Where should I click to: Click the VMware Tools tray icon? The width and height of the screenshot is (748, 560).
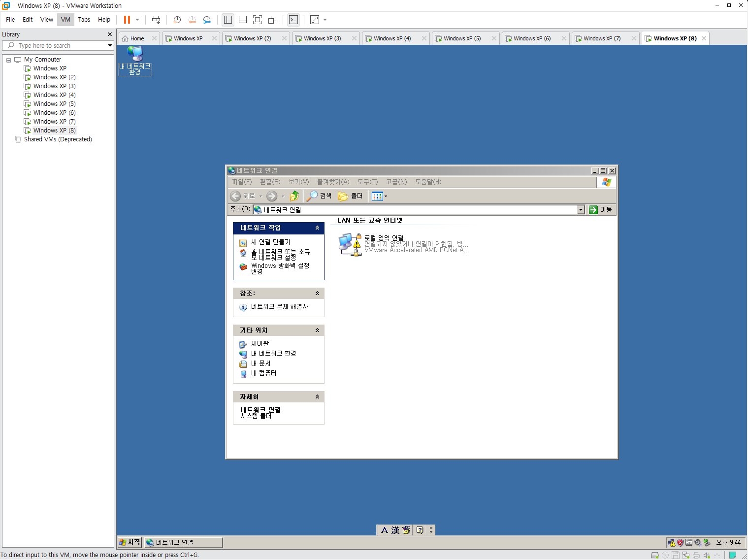[x=689, y=542]
